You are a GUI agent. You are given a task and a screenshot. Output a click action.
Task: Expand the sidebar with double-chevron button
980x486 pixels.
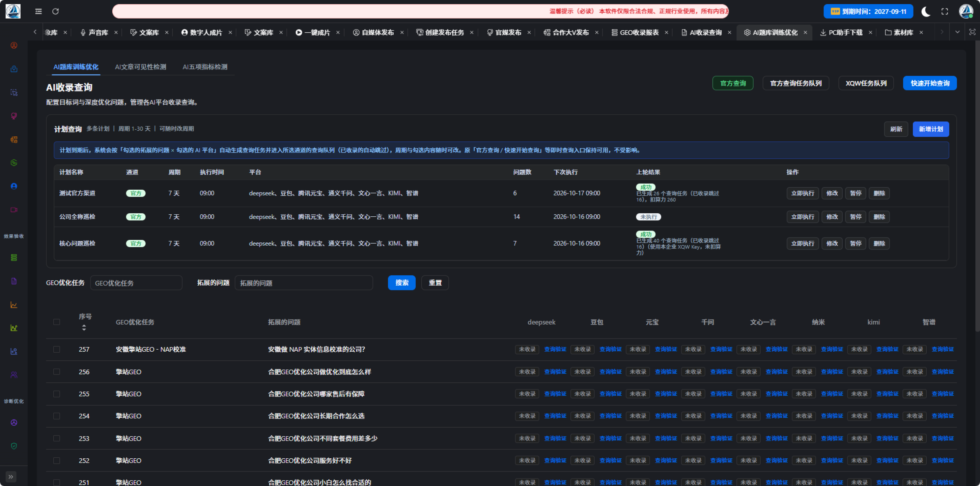[11, 477]
